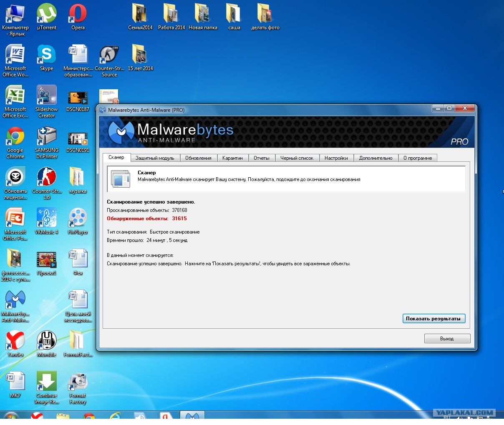Viewport: 504px width, 425px height.
Task: Click the Malwarebytes logo in the banner
Action: pyautogui.click(x=171, y=132)
